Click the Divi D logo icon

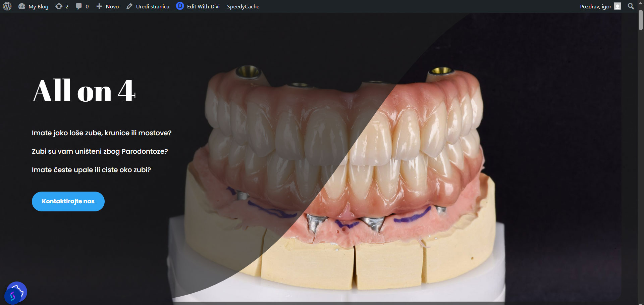point(180,6)
